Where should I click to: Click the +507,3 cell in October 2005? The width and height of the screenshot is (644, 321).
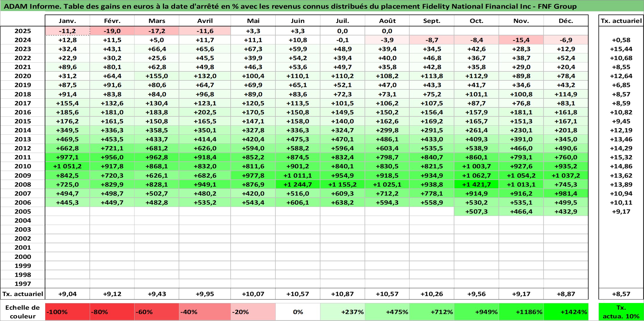tap(476, 212)
